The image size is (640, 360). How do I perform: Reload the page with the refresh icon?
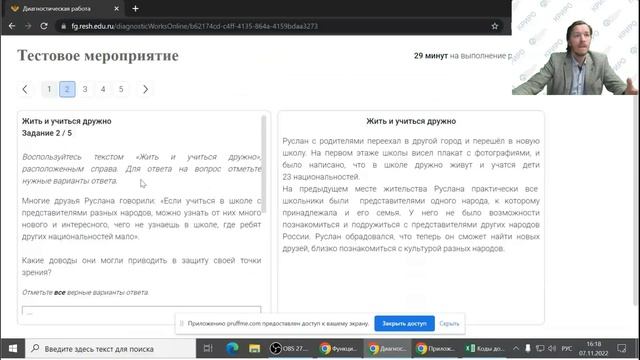44,26
